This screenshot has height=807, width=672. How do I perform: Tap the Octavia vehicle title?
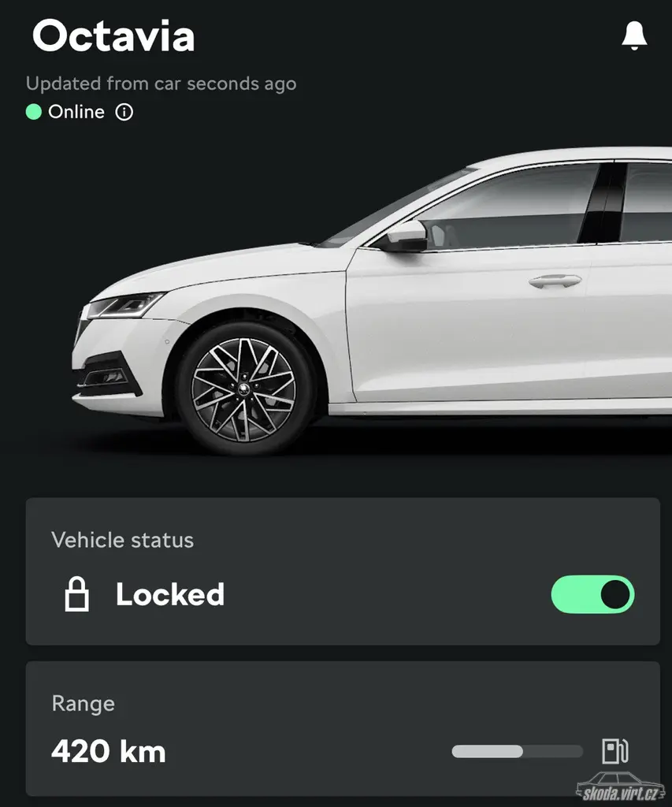[113, 36]
